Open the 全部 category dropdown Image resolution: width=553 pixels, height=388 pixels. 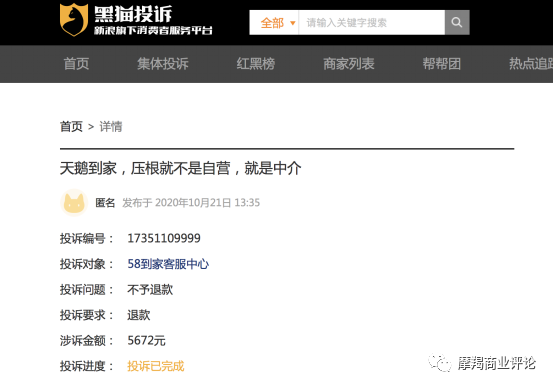(274, 23)
